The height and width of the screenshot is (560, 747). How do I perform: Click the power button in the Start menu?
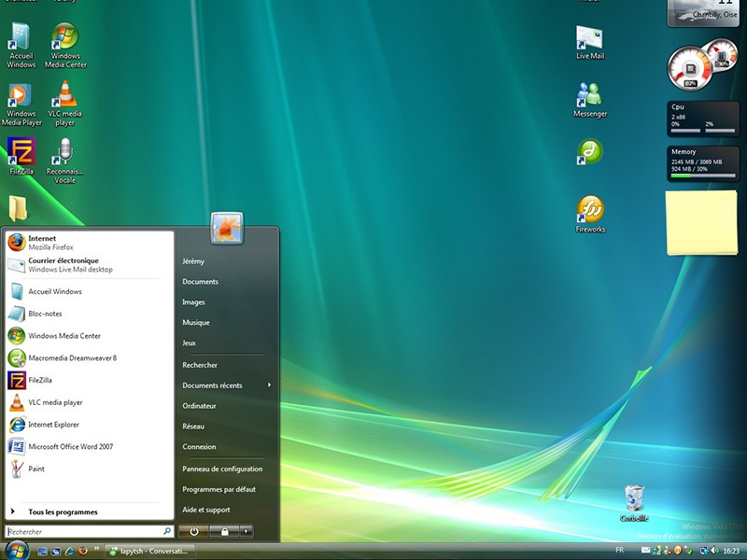[194, 531]
